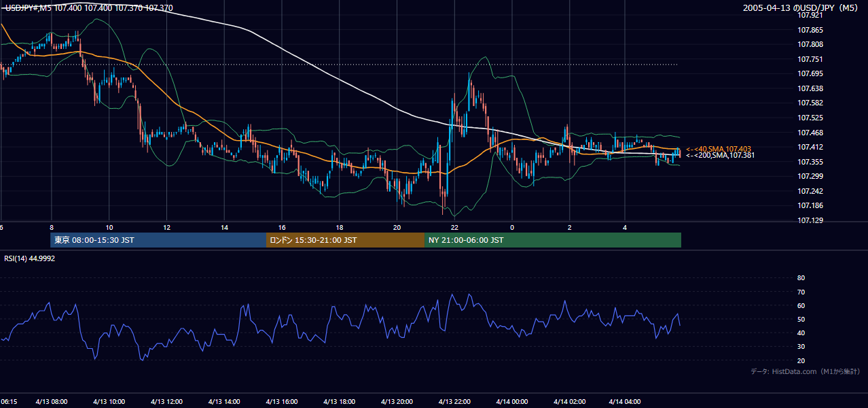868x408 pixels.
Task: Click price axis label 107.129
Action: [x=811, y=220]
